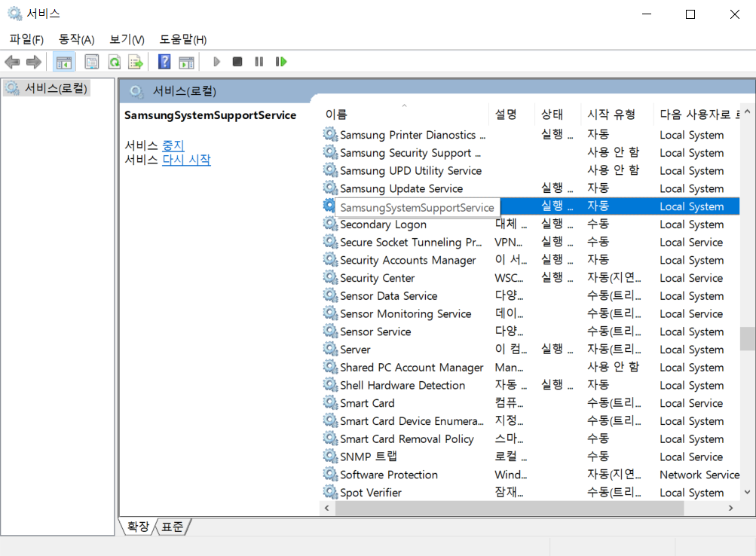Sort by the 다음 사용자로 column header

[x=696, y=115]
